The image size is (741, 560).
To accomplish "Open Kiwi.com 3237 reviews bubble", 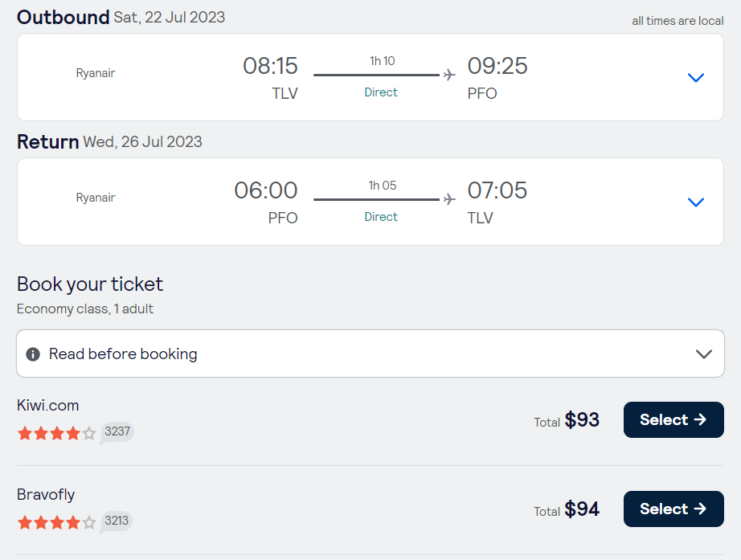I will click(x=117, y=432).
